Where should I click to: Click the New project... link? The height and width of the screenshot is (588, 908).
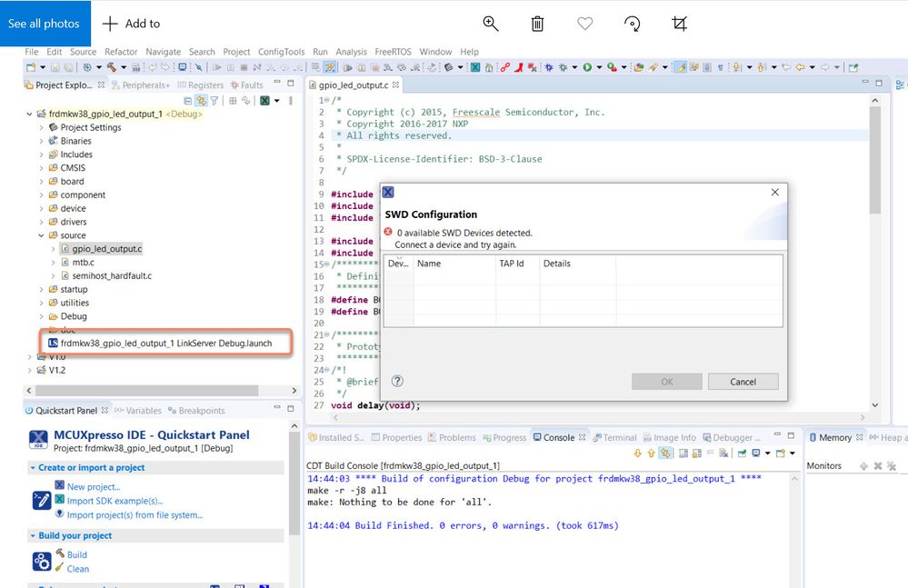tap(94, 487)
